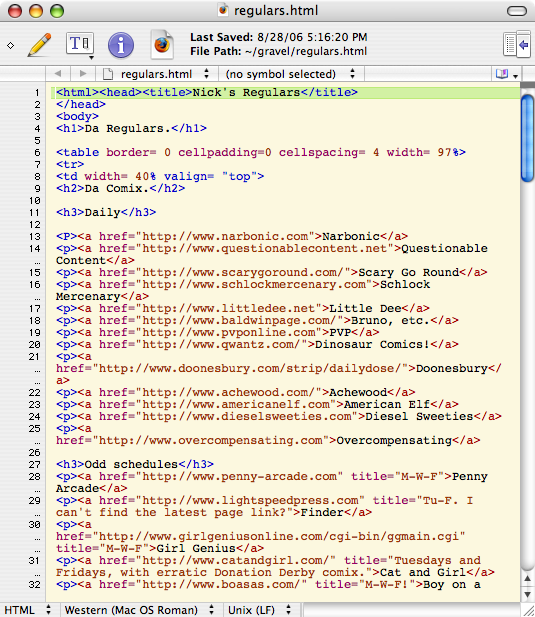Click the 'Scary Go Round' link text
Image resolution: width=535 pixels, height=617 pixels.
(x=409, y=272)
